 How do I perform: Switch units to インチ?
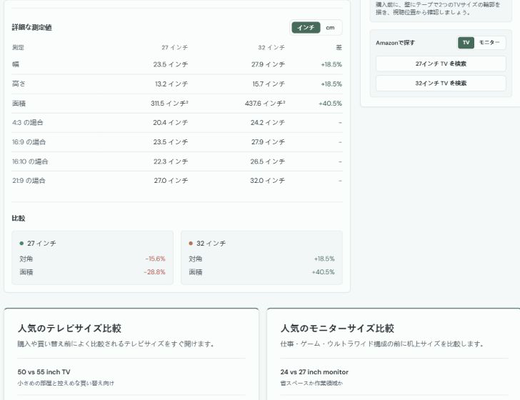click(306, 28)
